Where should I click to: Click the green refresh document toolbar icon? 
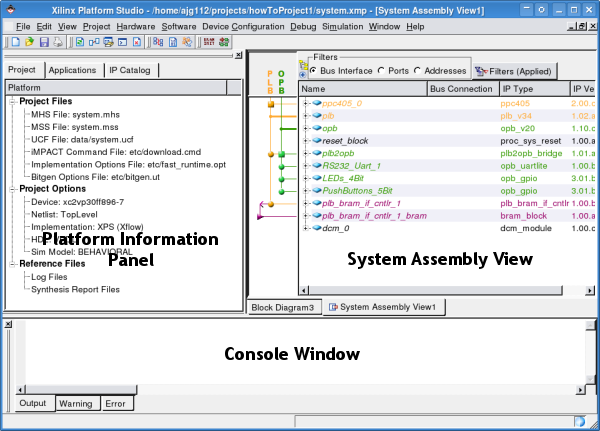click(80, 42)
